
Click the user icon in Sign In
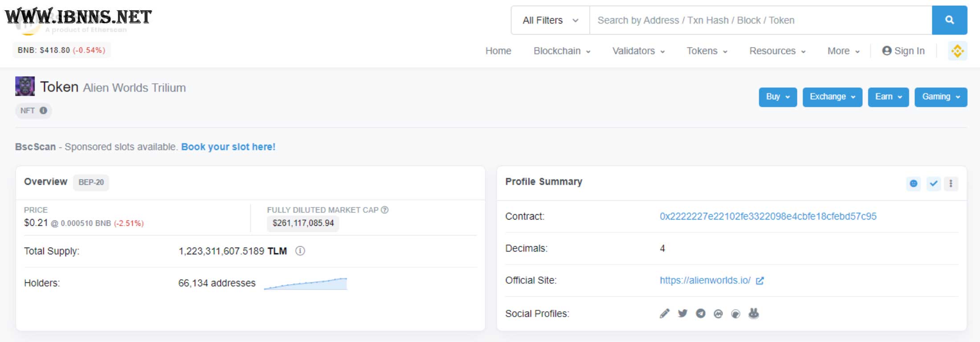coord(887,51)
